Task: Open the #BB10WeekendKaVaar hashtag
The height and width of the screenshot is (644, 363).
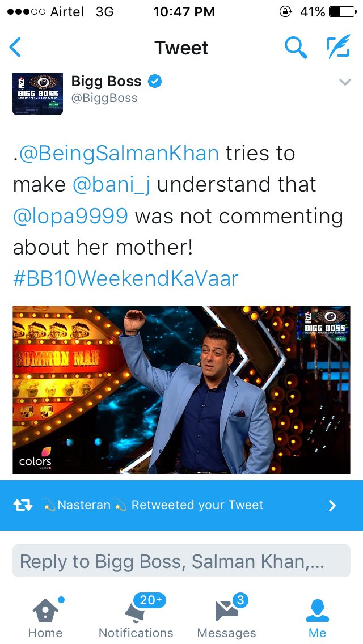Action: pyautogui.click(x=126, y=278)
